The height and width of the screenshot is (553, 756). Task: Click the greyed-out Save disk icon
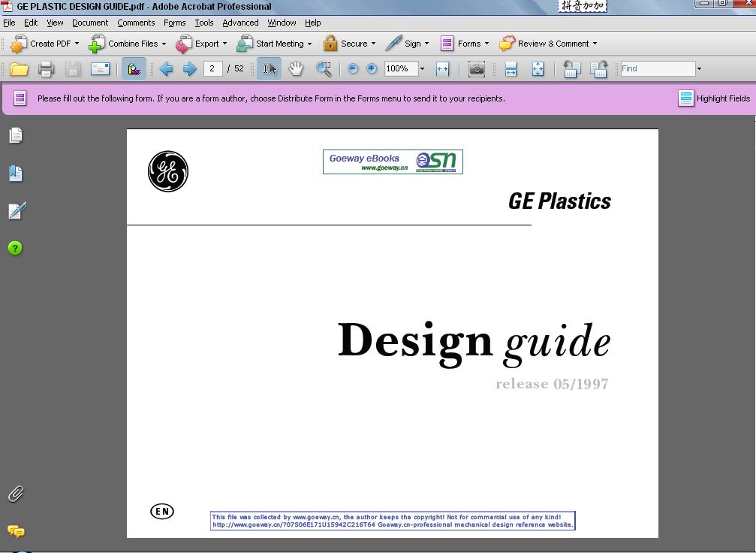pyautogui.click(x=73, y=69)
